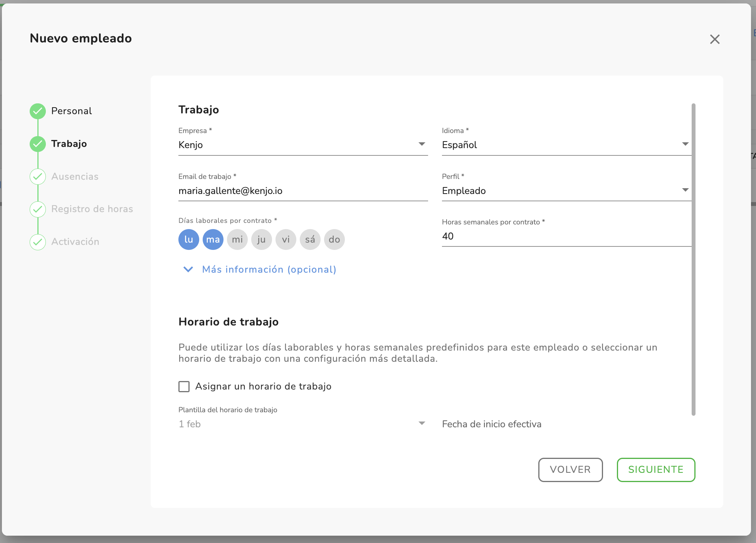Go to the Ausencias step
Image resolution: width=756 pixels, height=543 pixels.
pos(75,177)
